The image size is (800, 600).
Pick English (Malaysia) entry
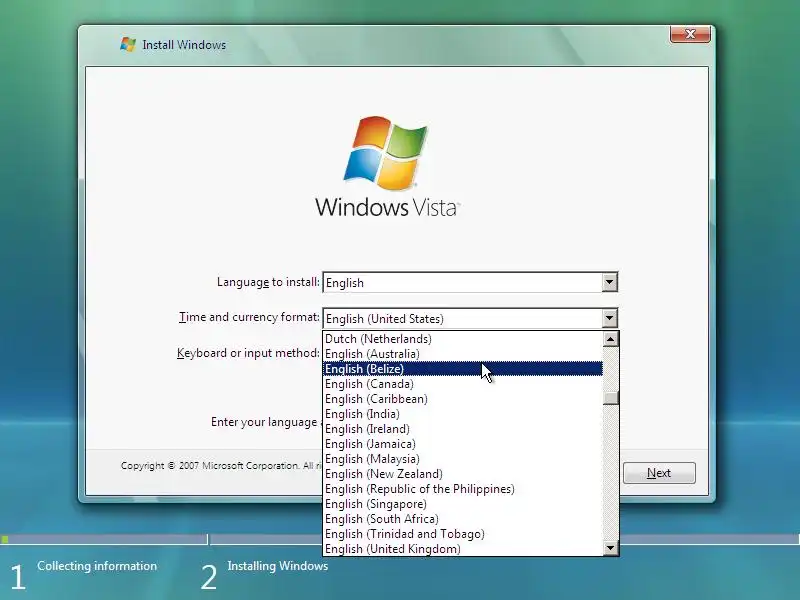click(x=463, y=459)
